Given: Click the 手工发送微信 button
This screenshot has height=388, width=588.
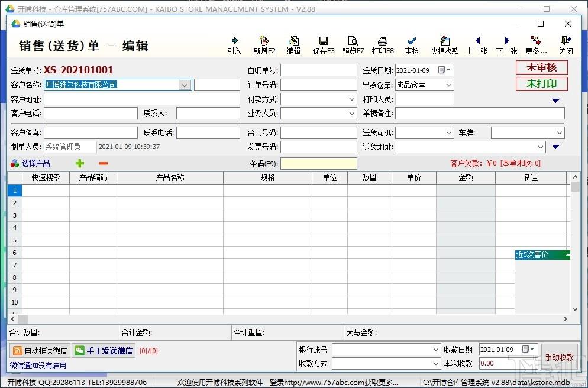Looking at the screenshot, I should coord(103,351).
